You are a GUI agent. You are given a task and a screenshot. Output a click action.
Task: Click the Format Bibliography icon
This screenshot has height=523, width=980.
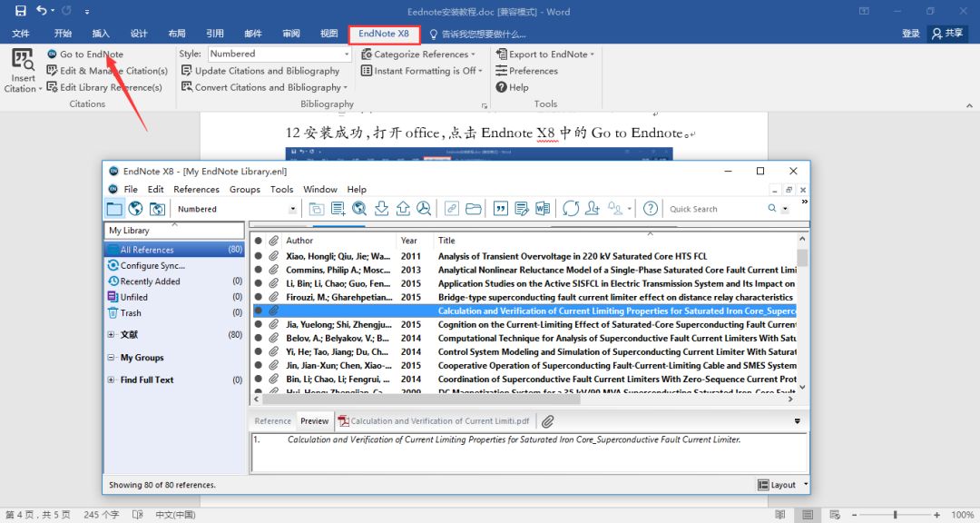point(522,208)
